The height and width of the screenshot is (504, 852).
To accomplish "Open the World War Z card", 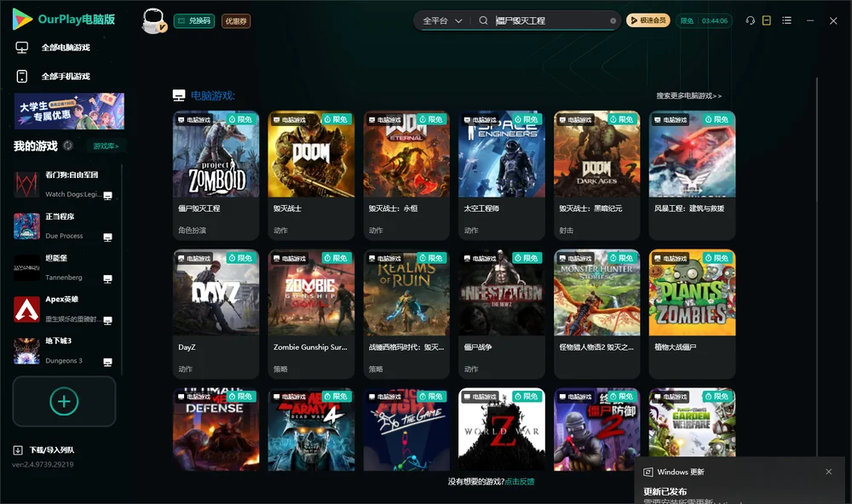I will pyautogui.click(x=502, y=429).
